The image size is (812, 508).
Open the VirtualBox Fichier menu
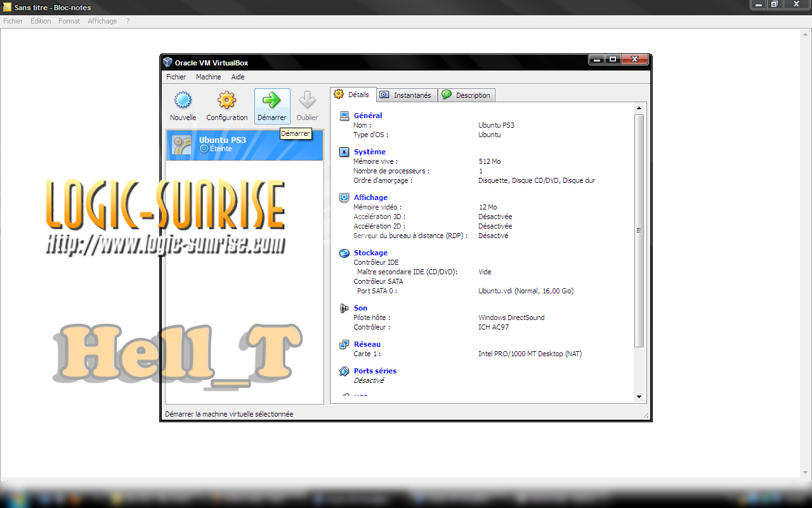pyautogui.click(x=176, y=77)
